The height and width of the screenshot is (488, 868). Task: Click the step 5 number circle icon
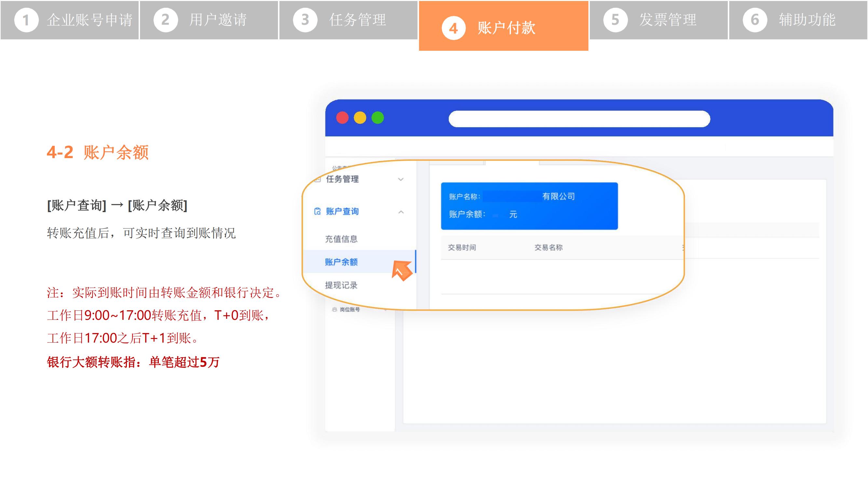coord(615,20)
